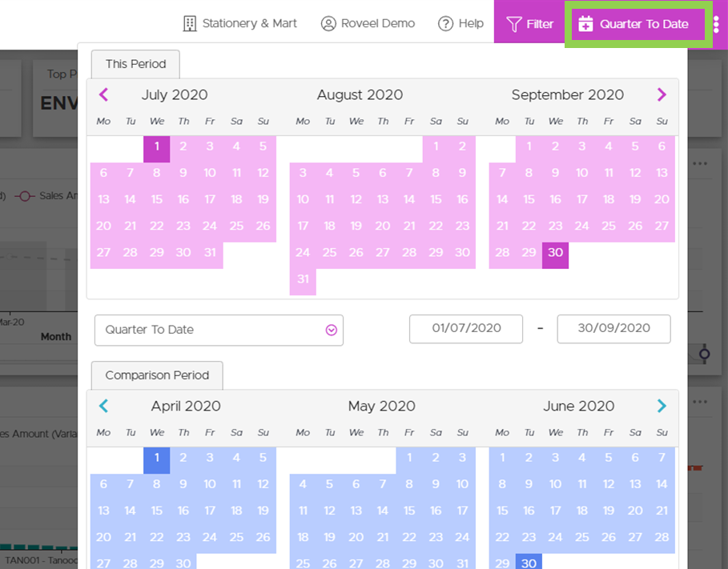
Task: Click the Stationery & Mart building icon
Action: pyautogui.click(x=190, y=24)
